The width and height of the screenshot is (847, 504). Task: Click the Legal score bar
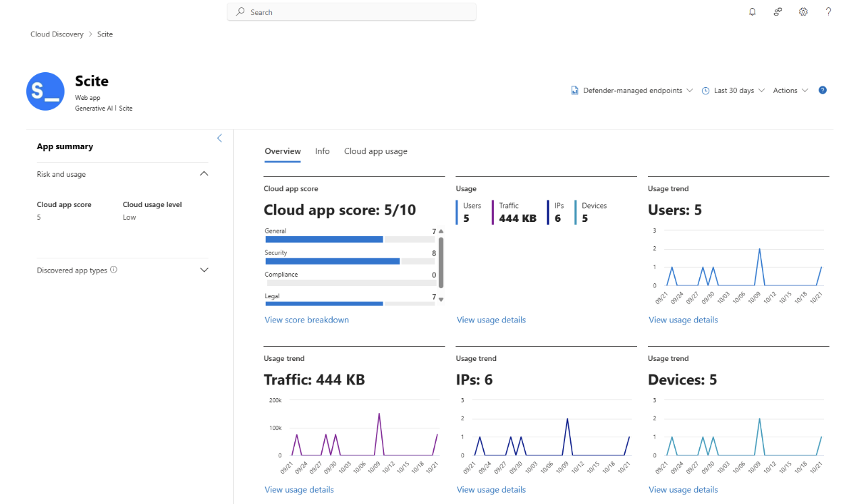pos(350,304)
